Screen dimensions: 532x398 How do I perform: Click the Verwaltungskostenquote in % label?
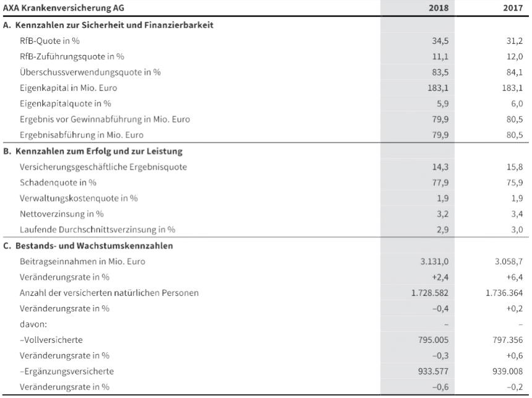click(x=79, y=198)
